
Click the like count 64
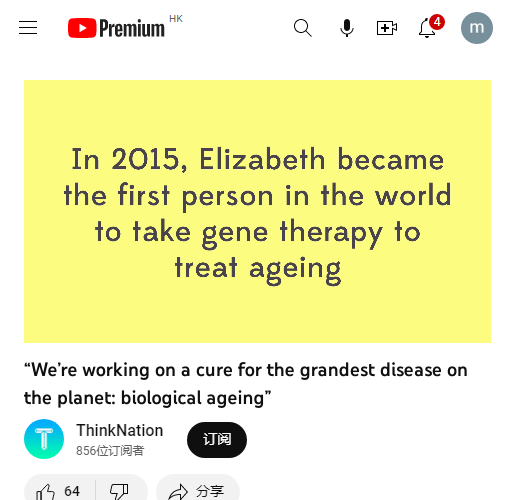click(72, 491)
